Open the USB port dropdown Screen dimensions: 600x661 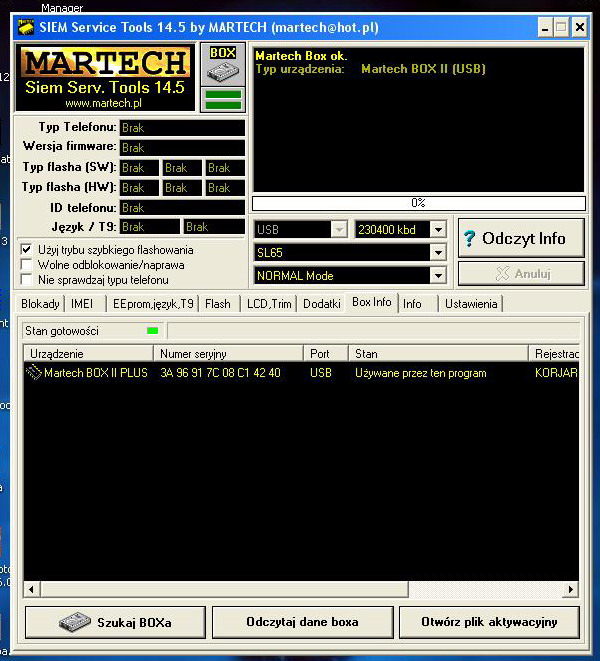(339, 230)
